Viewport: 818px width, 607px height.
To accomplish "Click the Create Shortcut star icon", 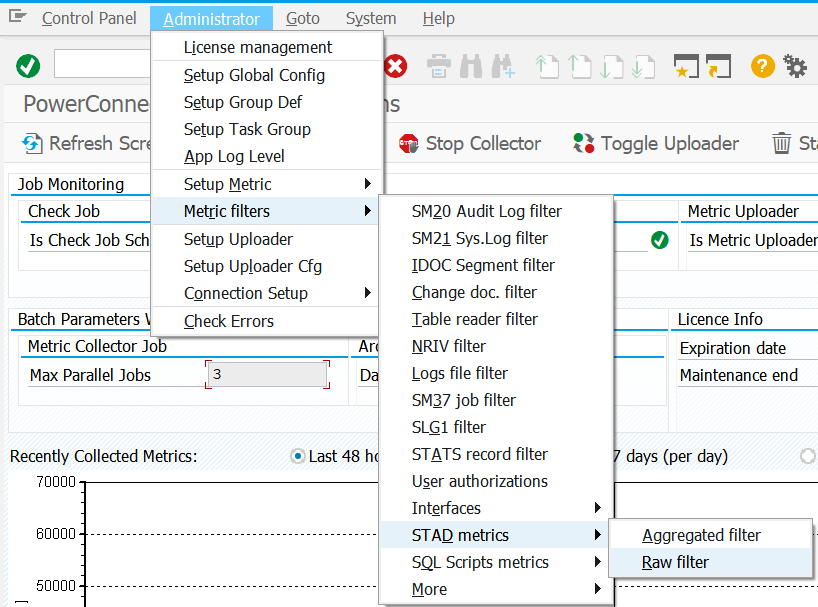I will point(685,66).
